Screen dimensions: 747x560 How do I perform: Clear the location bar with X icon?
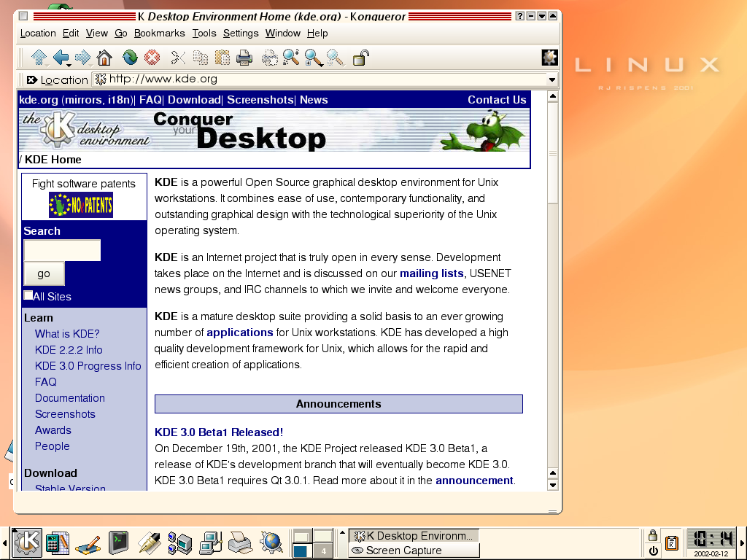click(31, 79)
